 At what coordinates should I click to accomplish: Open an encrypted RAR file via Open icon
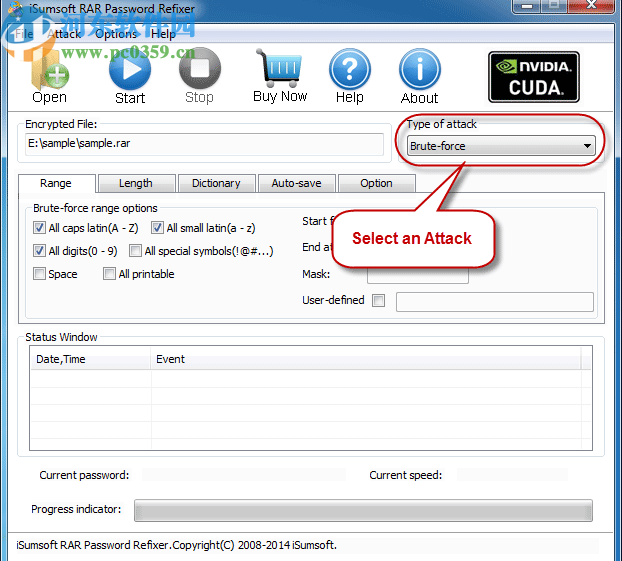coord(50,77)
